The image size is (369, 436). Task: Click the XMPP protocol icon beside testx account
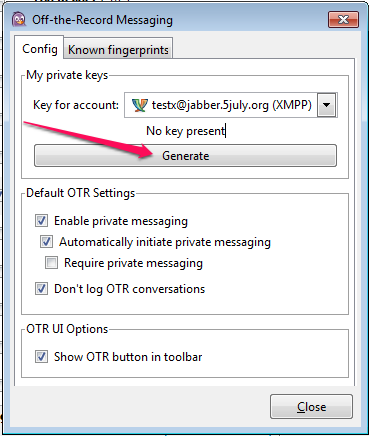139,105
